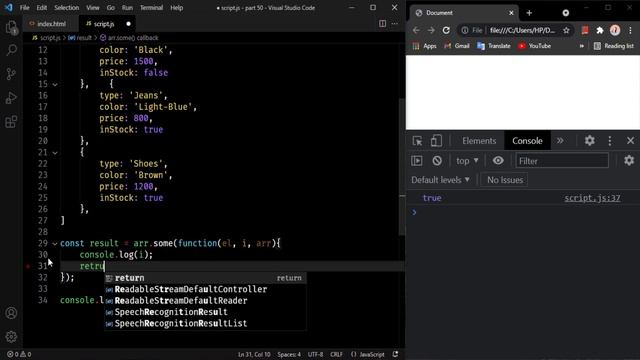Screen dimensions: 640x360
Task: Show the console sidebar
Action: 417,161
